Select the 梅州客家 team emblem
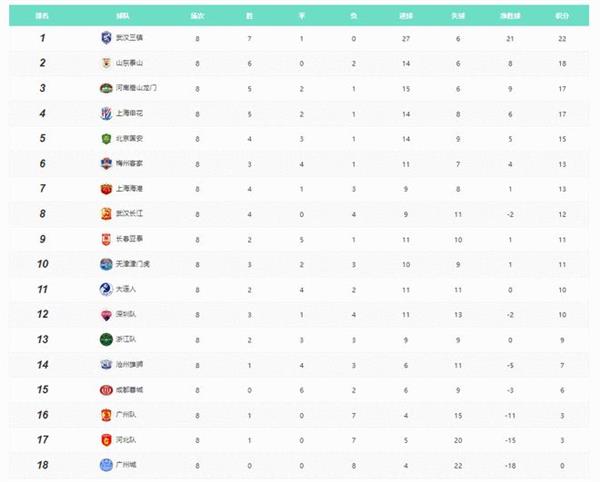600x482 pixels. [106, 164]
